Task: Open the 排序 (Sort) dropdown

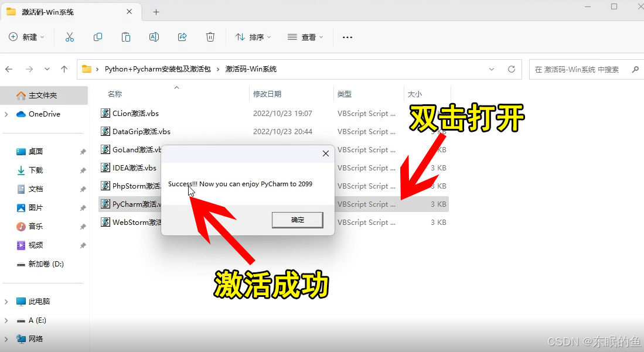Action: [x=253, y=37]
